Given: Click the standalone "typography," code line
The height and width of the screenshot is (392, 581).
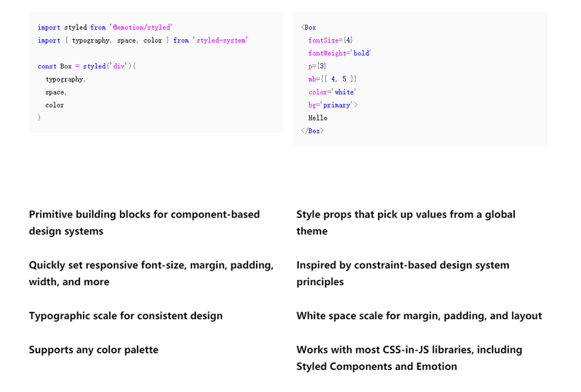Looking at the screenshot, I should [x=65, y=79].
